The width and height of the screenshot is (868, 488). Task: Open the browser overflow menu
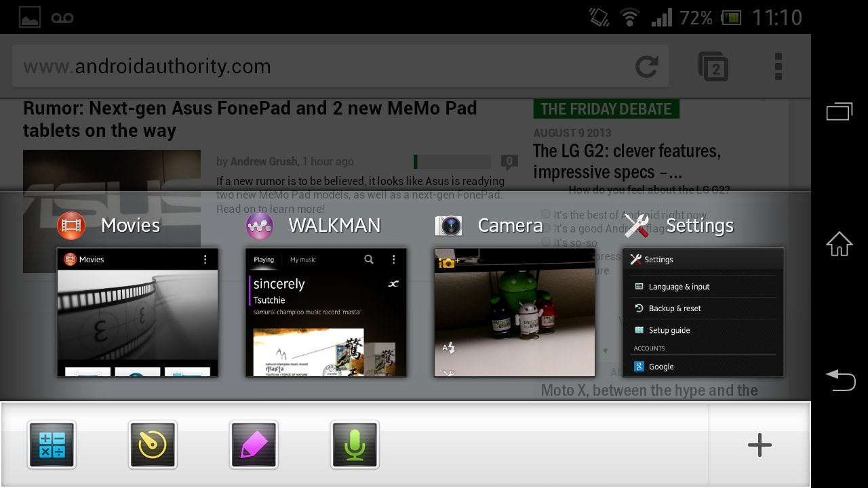pyautogui.click(x=778, y=66)
